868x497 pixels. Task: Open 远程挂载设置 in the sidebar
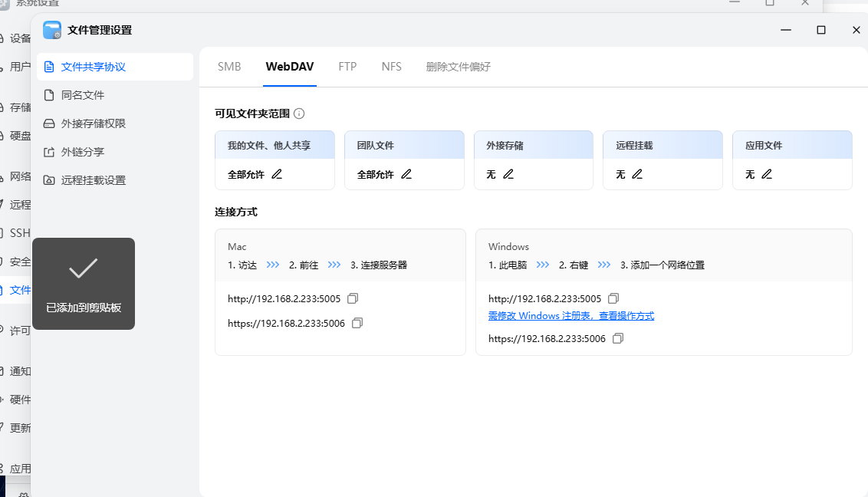[x=93, y=180]
